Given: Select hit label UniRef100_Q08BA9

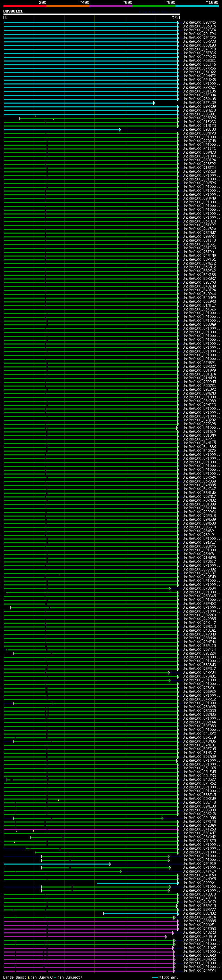Looking at the screenshot, I should pyautogui.click(x=199, y=325).
